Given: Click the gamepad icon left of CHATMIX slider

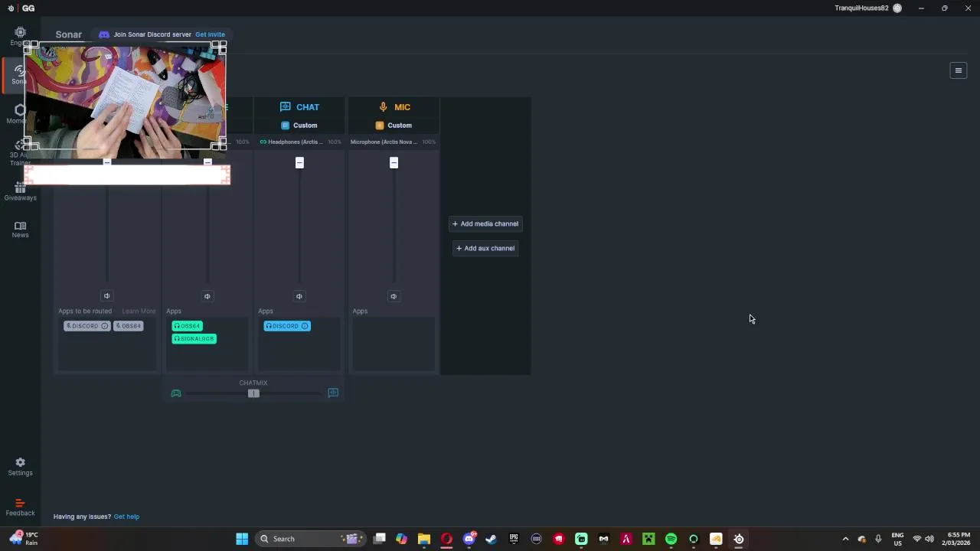Looking at the screenshot, I should click(176, 393).
